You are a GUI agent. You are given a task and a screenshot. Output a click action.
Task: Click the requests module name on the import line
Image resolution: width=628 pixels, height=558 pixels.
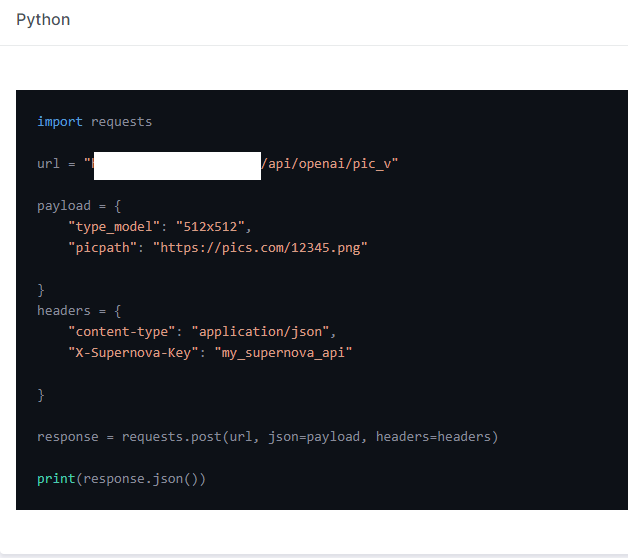pos(121,122)
